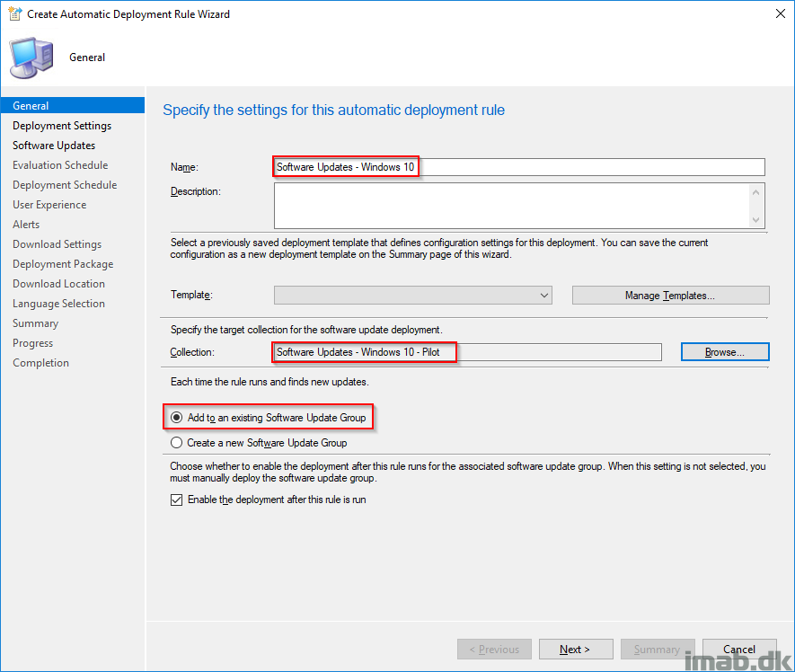Click into the Description text box
This screenshot has height=672, width=795.
point(511,206)
